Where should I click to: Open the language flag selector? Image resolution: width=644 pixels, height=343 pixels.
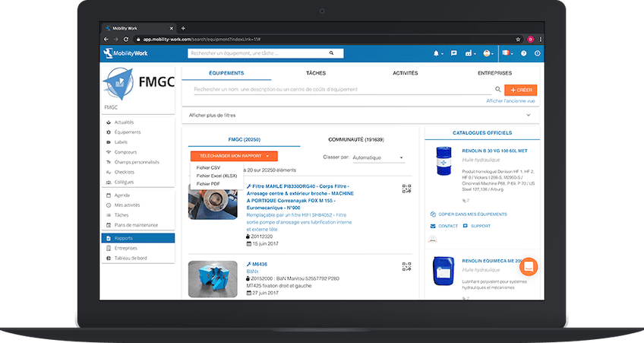507,53
